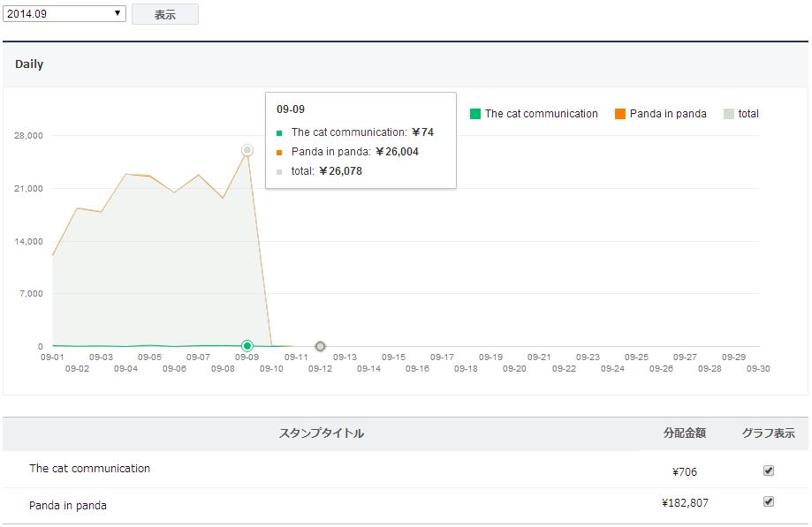The height and width of the screenshot is (527, 812).
Task: Click tooltip total ¥26,078
Action: (340, 171)
